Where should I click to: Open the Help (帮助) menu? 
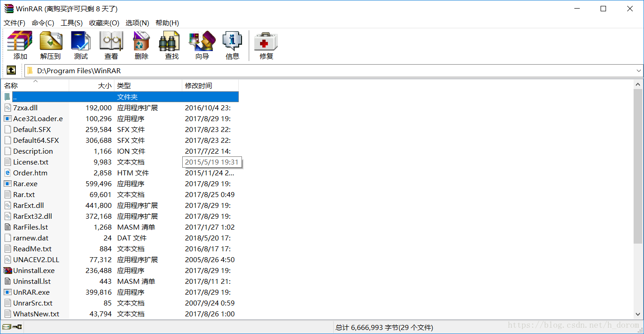coord(167,23)
